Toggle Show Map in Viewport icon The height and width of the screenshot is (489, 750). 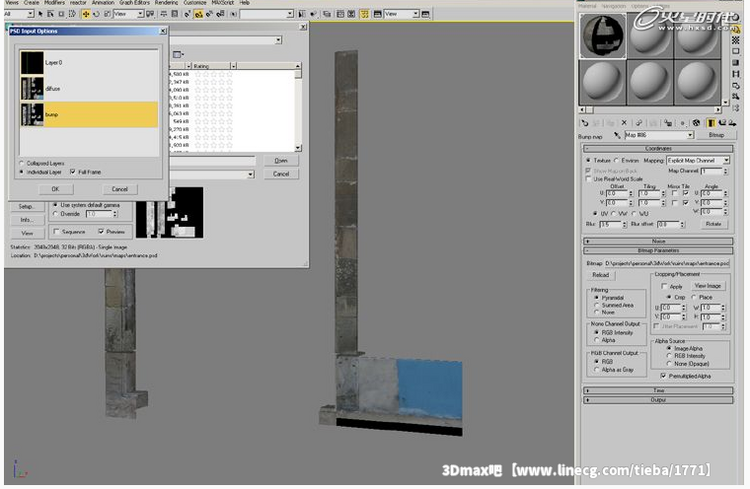[696, 123]
